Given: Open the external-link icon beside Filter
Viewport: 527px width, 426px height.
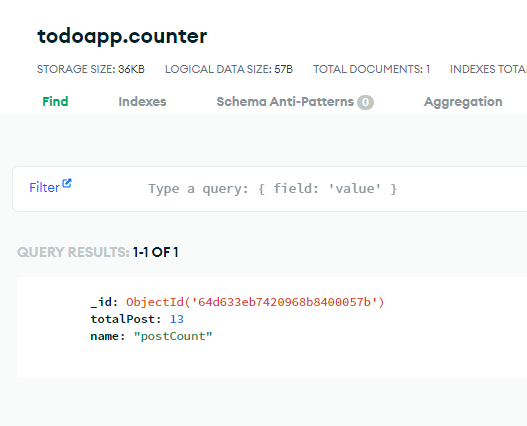Looking at the screenshot, I should [x=67, y=183].
